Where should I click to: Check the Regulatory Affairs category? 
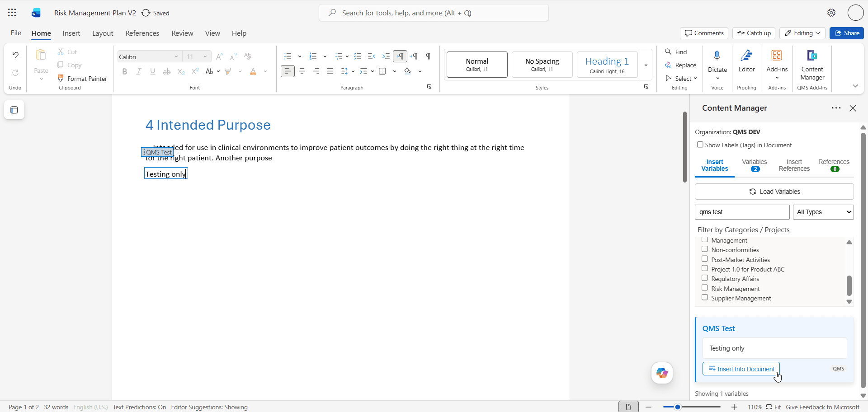(x=704, y=278)
